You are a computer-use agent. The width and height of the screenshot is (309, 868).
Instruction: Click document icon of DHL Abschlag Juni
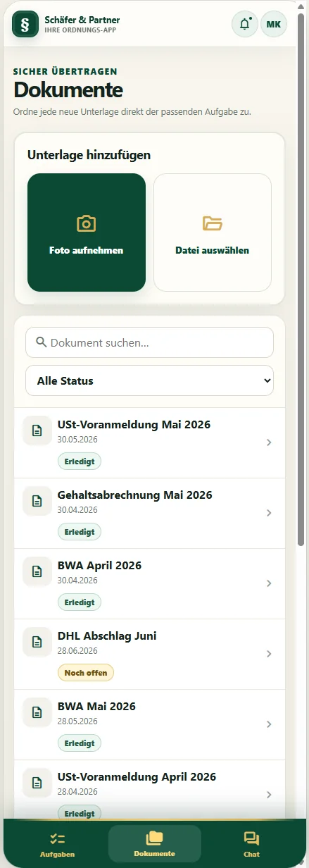[x=37, y=642]
